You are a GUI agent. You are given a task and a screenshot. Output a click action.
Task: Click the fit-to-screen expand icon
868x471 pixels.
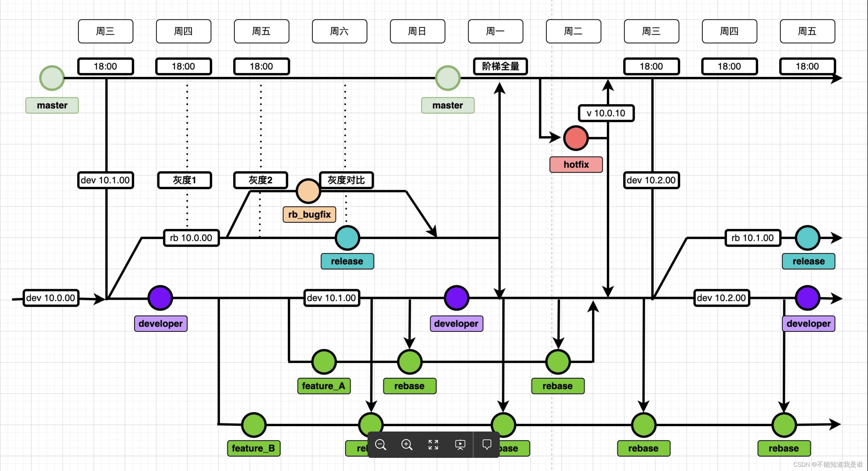coord(433,445)
